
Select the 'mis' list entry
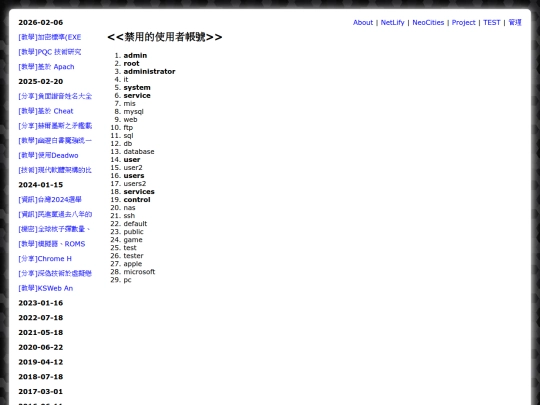(129, 104)
